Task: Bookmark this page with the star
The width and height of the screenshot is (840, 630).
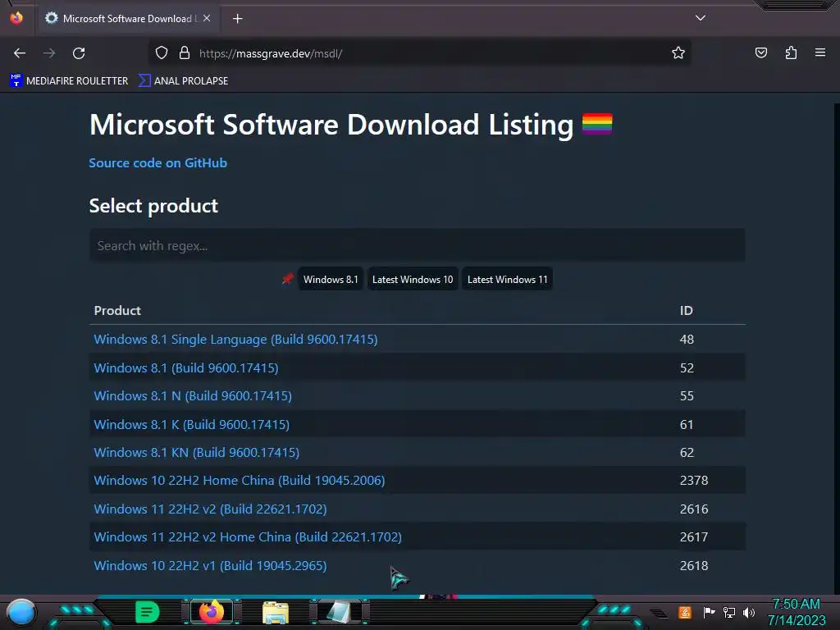Action: (x=678, y=52)
